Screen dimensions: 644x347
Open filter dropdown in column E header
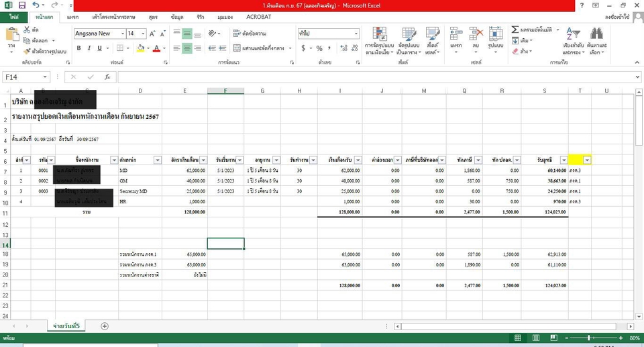pyautogui.click(x=203, y=160)
